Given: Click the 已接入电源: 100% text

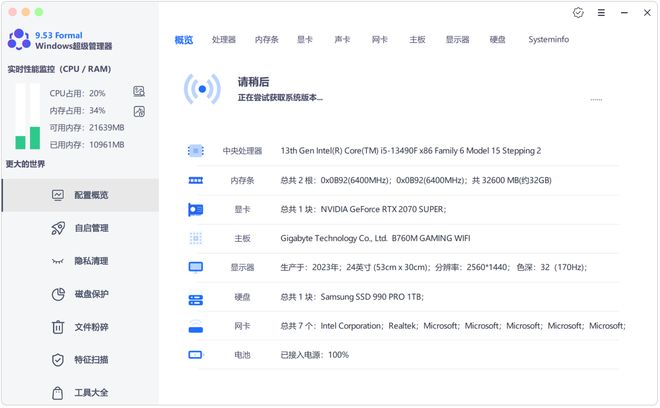Looking at the screenshot, I should click(x=314, y=355).
